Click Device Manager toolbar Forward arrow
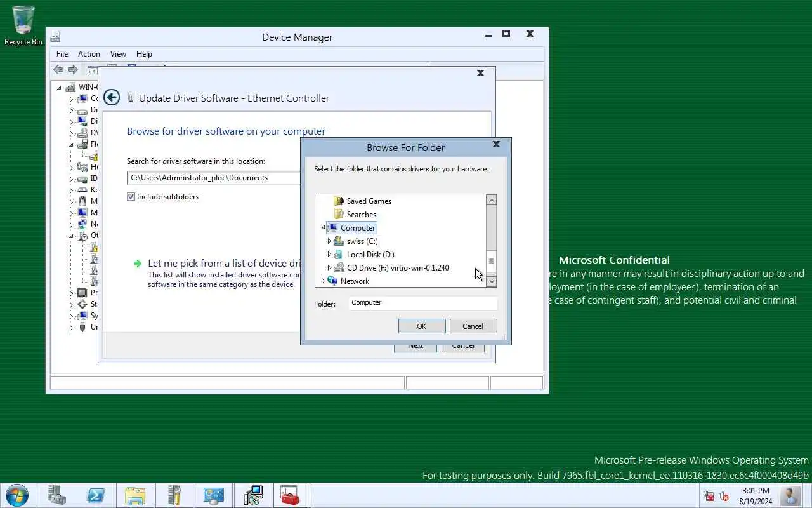812x508 pixels. (x=73, y=70)
